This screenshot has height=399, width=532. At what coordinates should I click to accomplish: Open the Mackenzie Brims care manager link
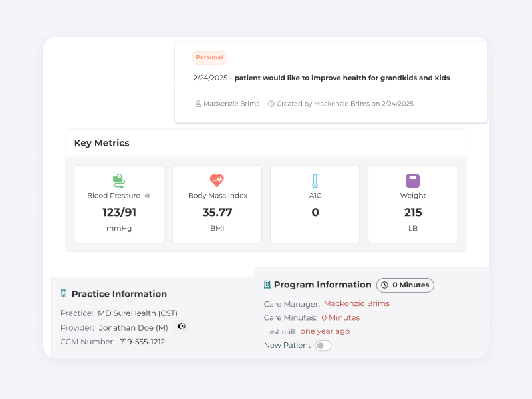click(356, 303)
